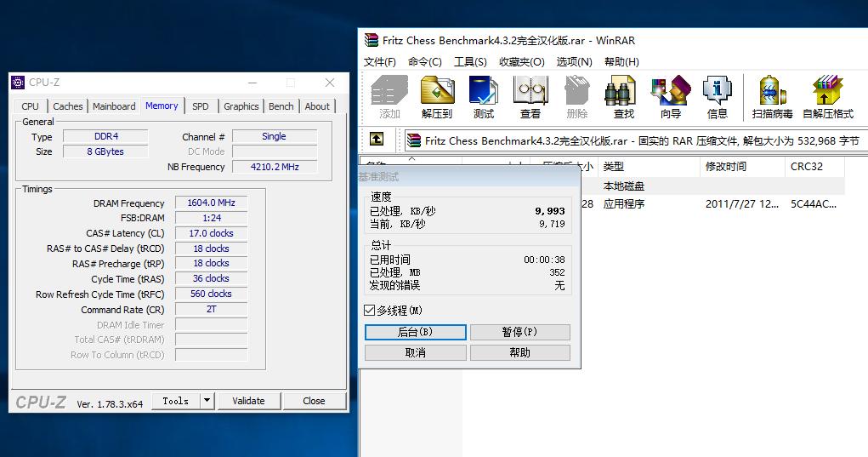
Task: Click the memory Type DDR4 field
Action: coord(105,136)
